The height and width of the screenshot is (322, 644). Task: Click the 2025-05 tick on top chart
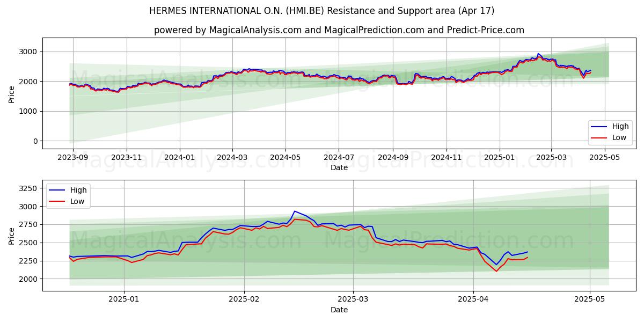(605, 158)
